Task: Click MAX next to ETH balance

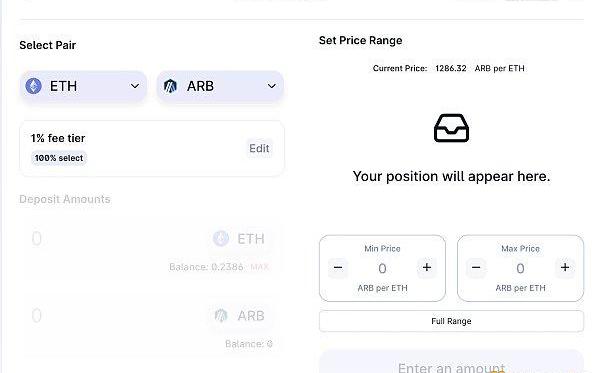Action: tap(259, 267)
